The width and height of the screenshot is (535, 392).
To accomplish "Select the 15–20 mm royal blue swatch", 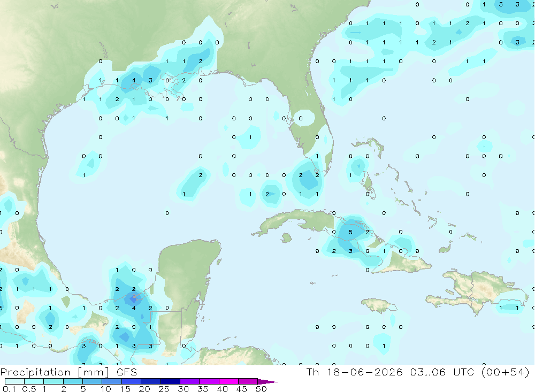I will (132, 381).
